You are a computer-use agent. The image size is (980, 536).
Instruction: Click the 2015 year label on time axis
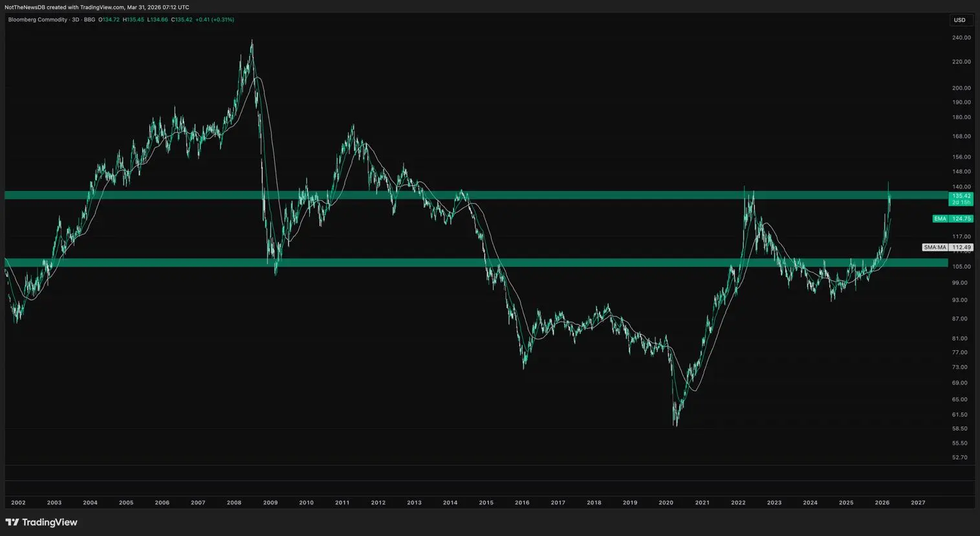click(x=486, y=503)
